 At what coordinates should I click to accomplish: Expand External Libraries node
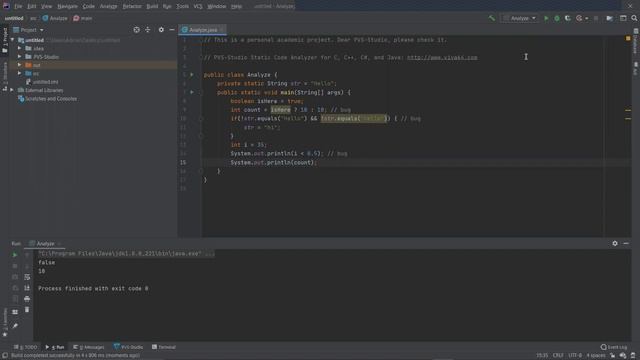[x=12, y=90]
